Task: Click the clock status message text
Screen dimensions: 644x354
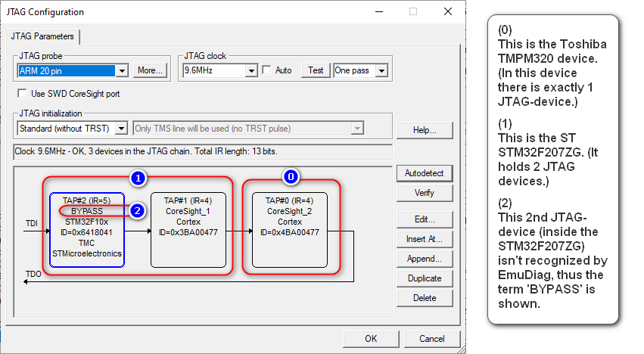Action: [x=146, y=151]
